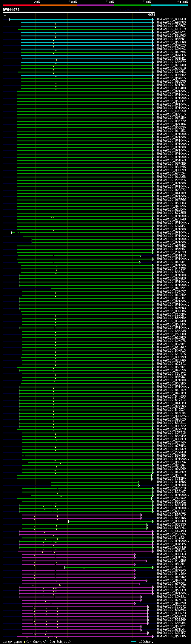Image resolution: width=191 pixels, height=644 pixels.
Task: Select UniRef100_A8PKH2 label
Action: (171, 246)
